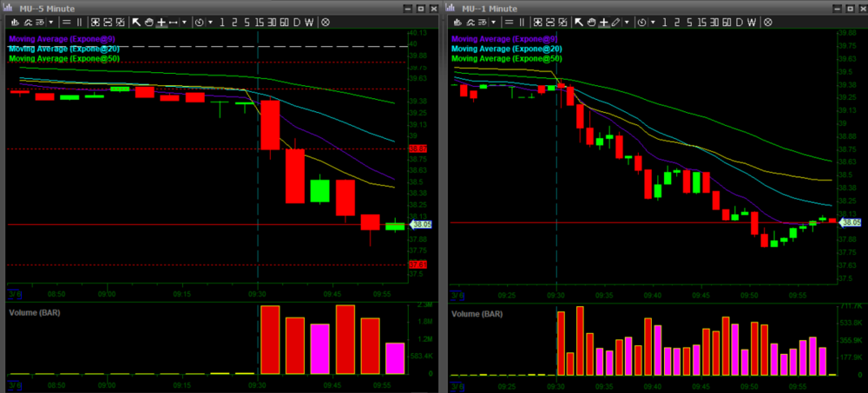Click the horizontal lines icon in 5 Minute chart
868x393 pixels.
point(66,22)
